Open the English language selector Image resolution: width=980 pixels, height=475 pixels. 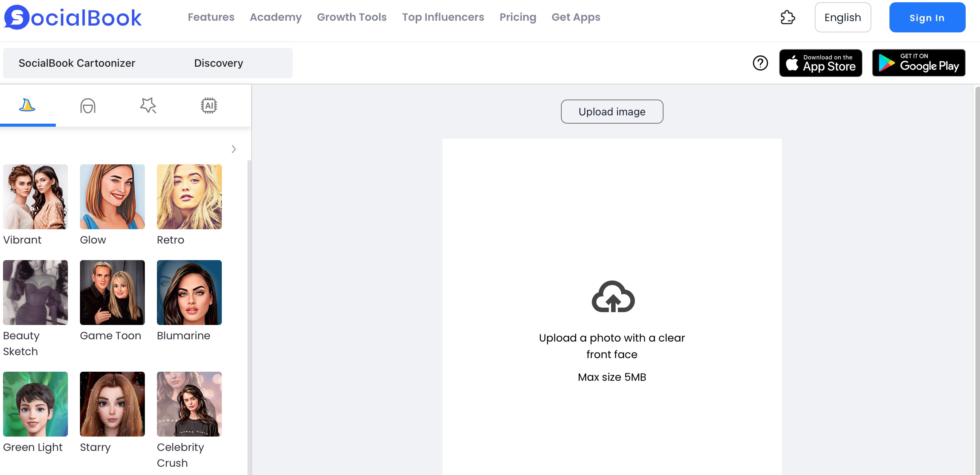coord(843,17)
